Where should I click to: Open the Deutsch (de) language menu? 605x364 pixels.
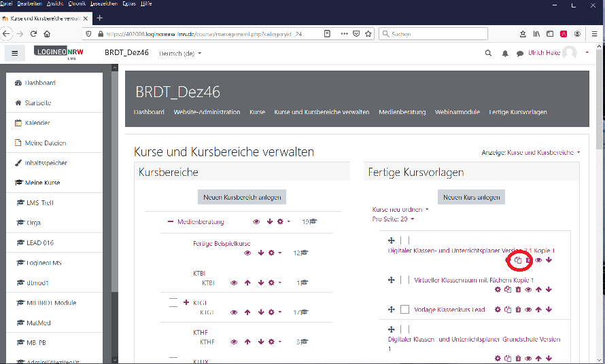179,53
